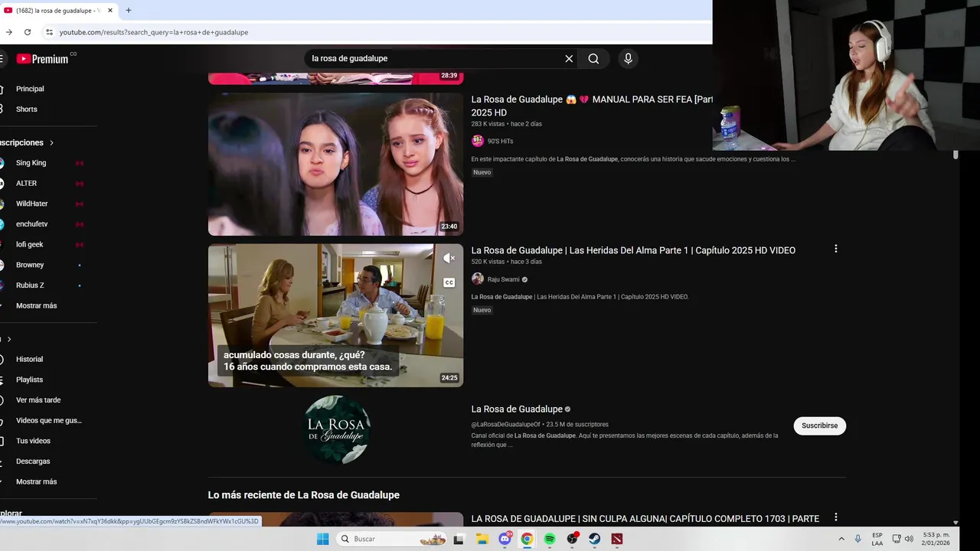
Task: Open Descargas in sidebar
Action: (x=33, y=461)
